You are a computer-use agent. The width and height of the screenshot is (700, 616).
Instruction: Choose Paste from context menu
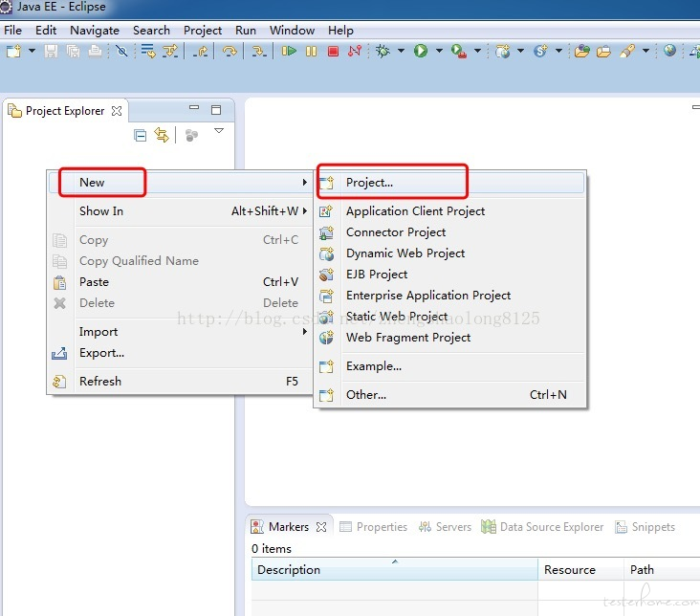(180, 282)
